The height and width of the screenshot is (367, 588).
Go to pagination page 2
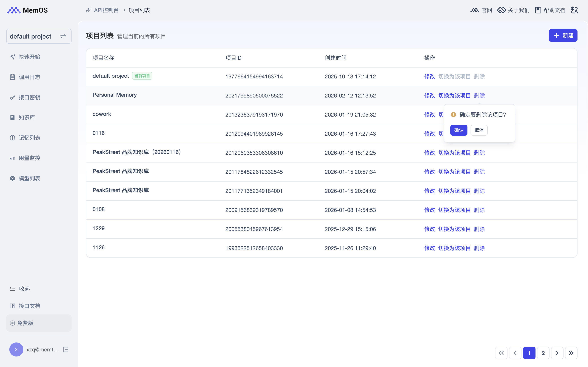coord(543,353)
